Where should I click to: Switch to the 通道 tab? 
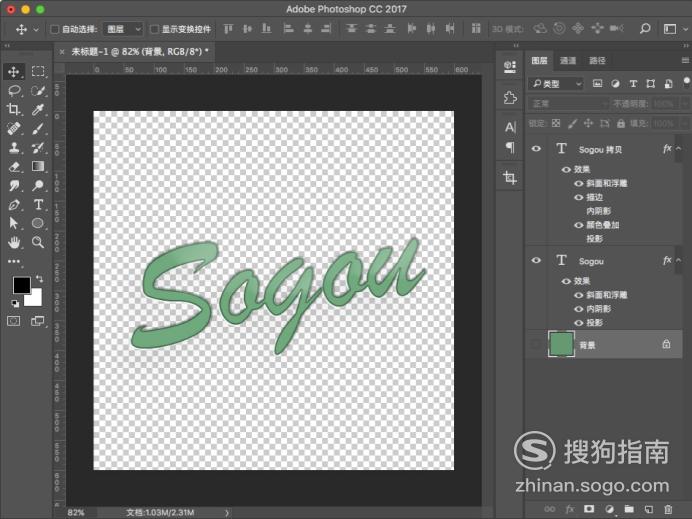(x=568, y=60)
